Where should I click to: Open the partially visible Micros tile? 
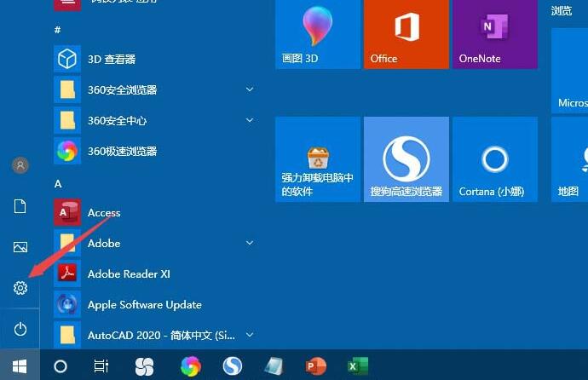tap(569, 71)
